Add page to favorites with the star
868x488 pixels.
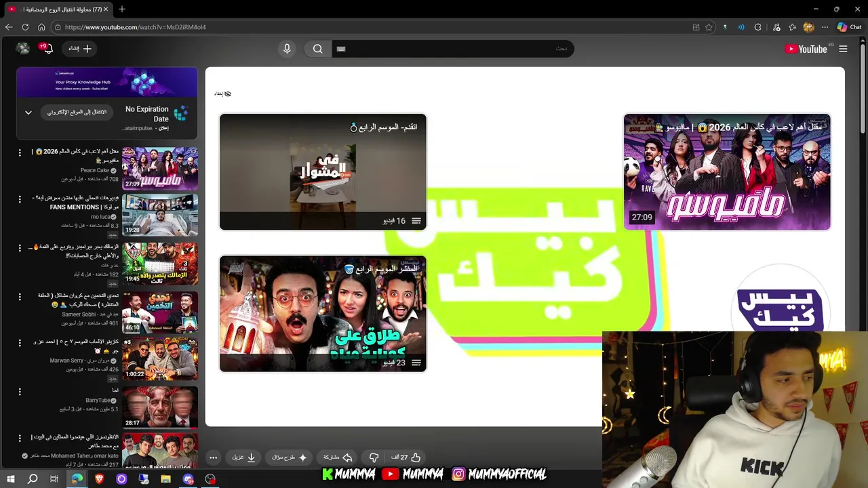coord(709,27)
